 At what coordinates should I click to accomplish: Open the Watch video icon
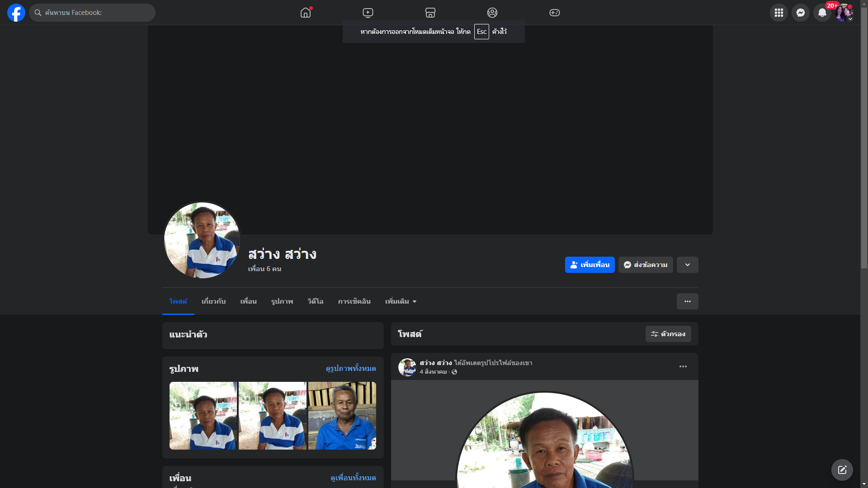click(368, 13)
